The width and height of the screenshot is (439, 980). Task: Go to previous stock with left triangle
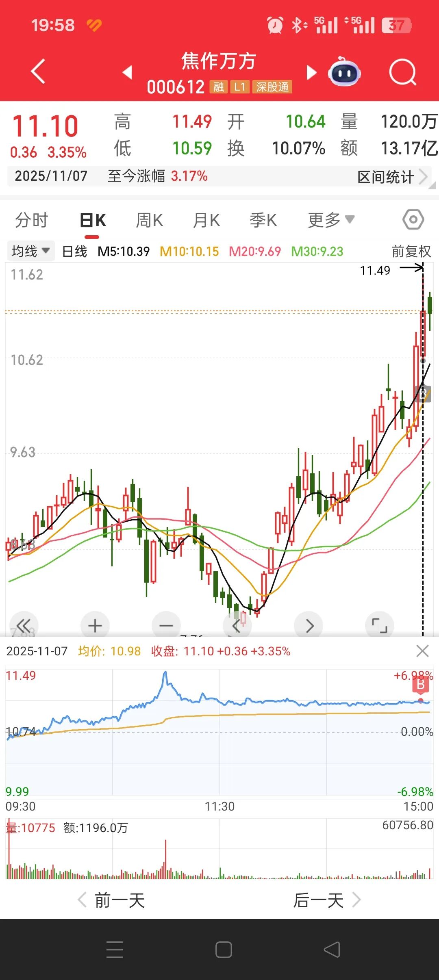click(x=127, y=72)
